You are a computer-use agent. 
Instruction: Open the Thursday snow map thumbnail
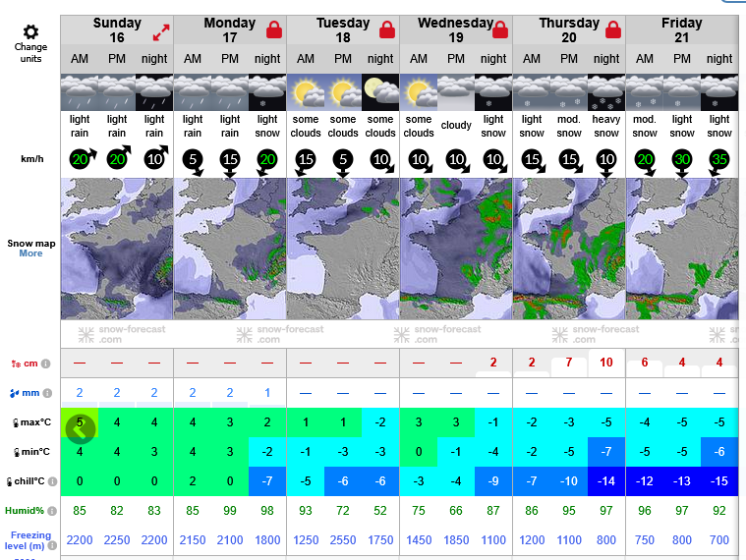[x=569, y=249]
